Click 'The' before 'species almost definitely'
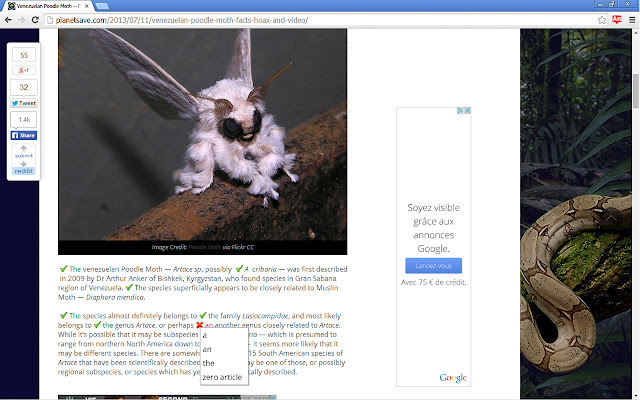Screen dimensions: 640x400 tap(75, 316)
